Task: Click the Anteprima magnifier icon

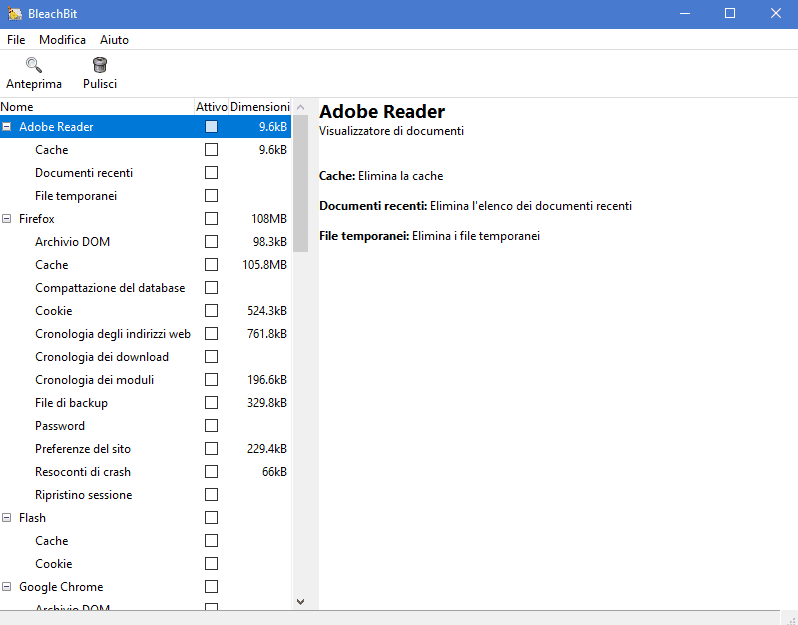Action: coord(33,66)
